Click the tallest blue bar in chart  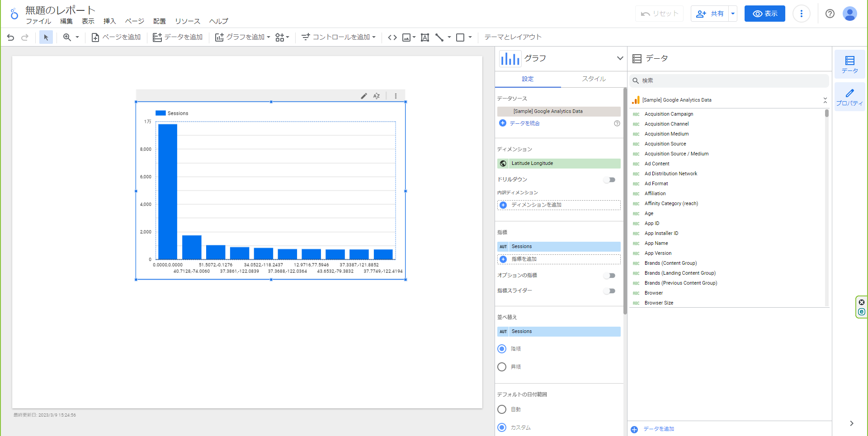point(168,191)
